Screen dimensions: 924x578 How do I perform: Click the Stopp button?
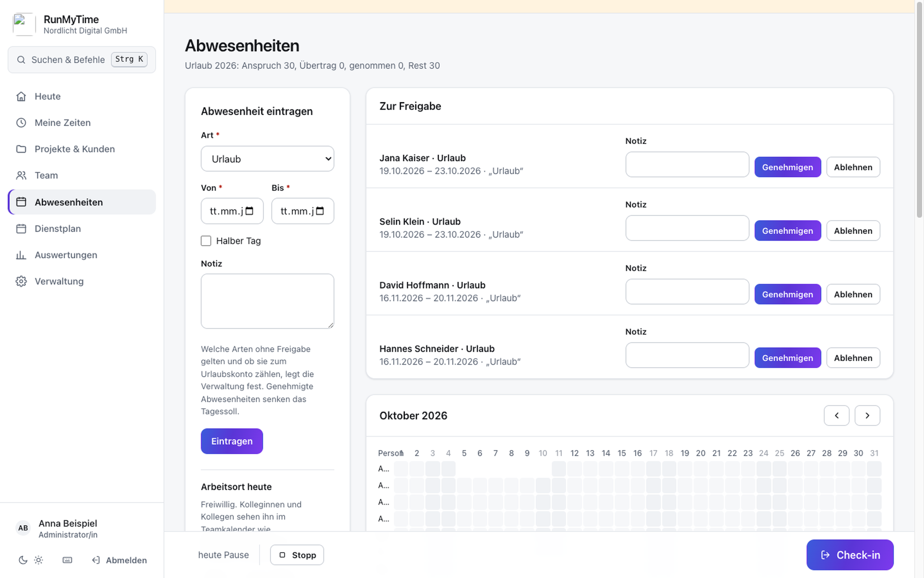point(297,555)
